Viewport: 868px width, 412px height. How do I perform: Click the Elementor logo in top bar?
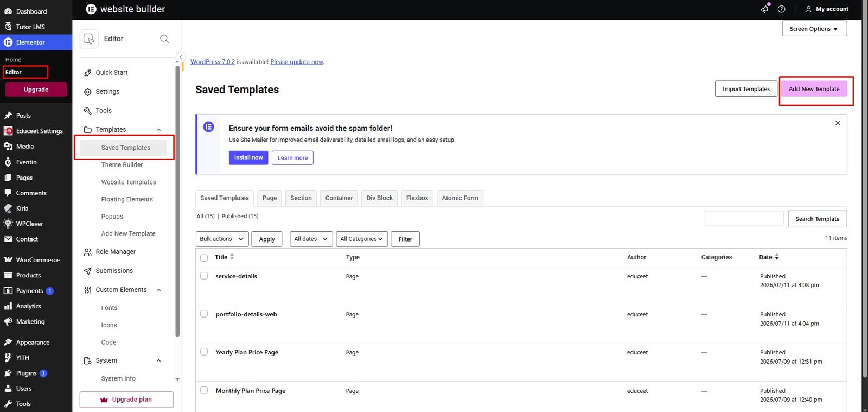coord(91,9)
